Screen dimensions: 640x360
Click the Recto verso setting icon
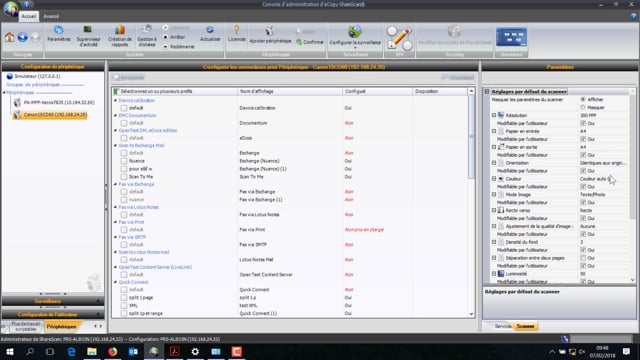501,210
